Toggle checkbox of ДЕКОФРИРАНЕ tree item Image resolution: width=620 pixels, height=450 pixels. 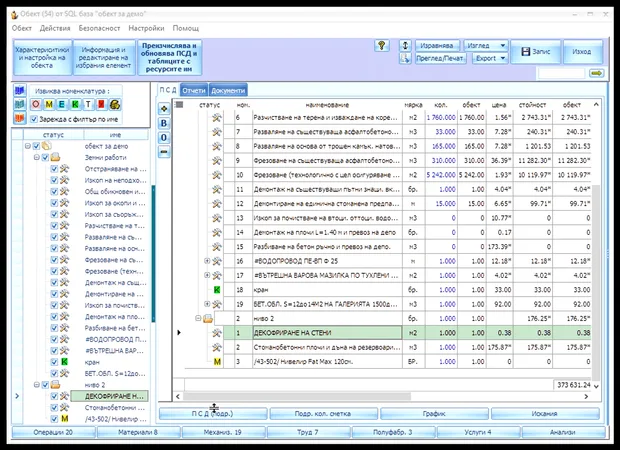55,396
